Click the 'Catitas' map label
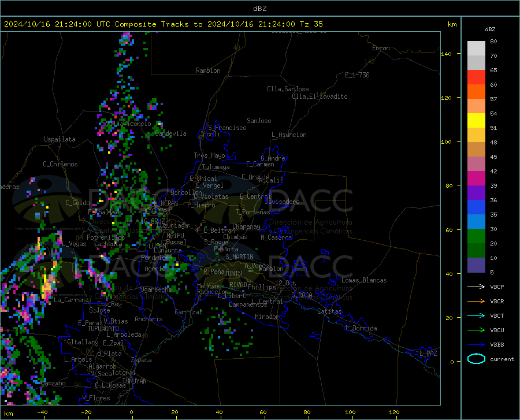This screenshot has height=420, width=520. (x=330, y=311)
